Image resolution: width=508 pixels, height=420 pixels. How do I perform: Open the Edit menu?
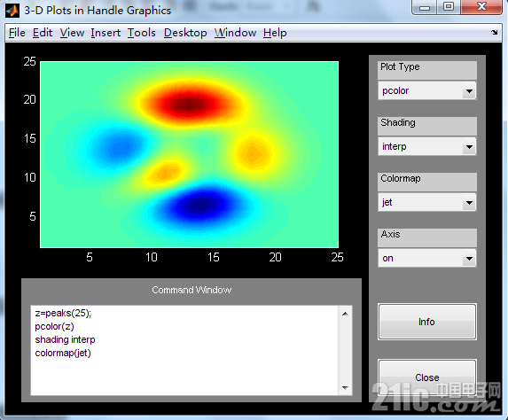43,33
